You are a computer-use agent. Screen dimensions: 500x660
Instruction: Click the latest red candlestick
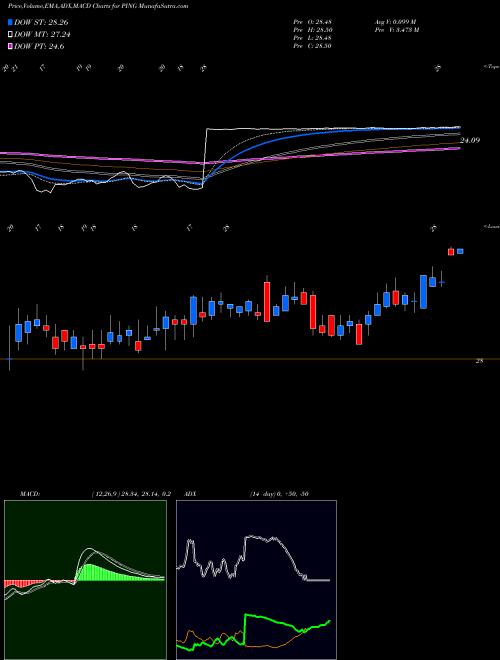tap(451, 252)
